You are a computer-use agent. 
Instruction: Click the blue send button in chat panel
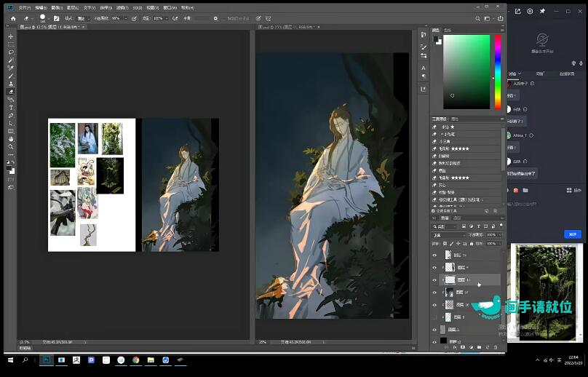[x=572, y=234]
